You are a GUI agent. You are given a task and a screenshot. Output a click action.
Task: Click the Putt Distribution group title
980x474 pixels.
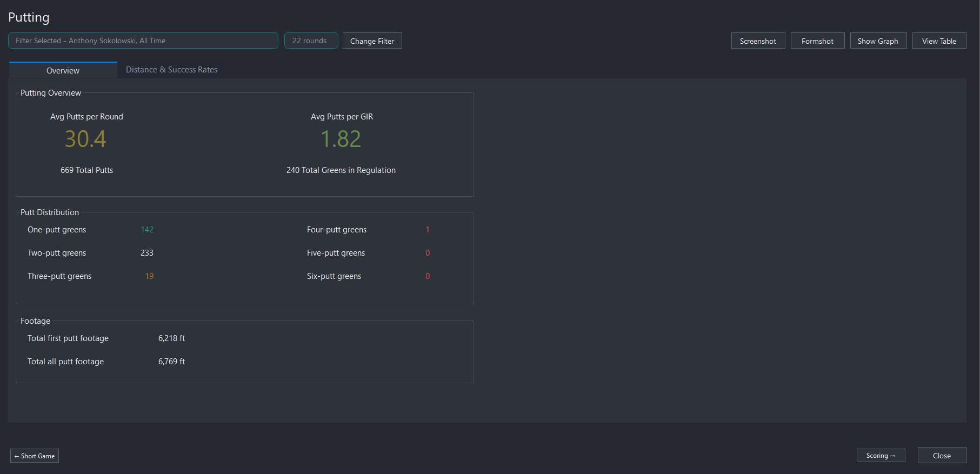coord(50,212)
